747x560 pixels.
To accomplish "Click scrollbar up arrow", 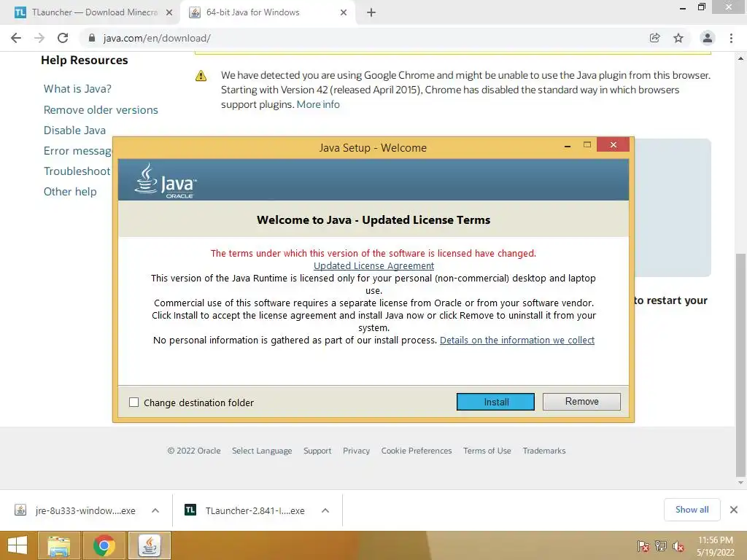I will click(740, 58).
